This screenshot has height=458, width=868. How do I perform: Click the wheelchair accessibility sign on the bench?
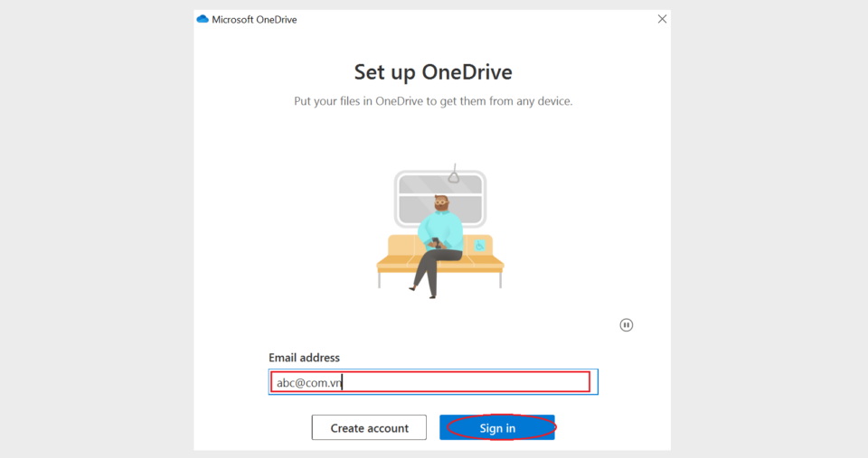click(479, 245)
